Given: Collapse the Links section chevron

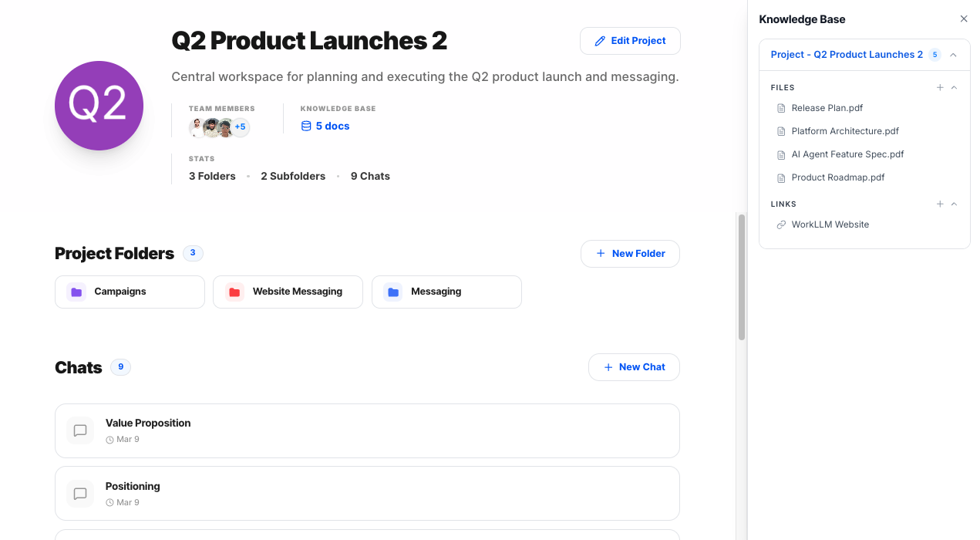Looking at the screenshot, I should pyautogui.click(x=954, y=204).
